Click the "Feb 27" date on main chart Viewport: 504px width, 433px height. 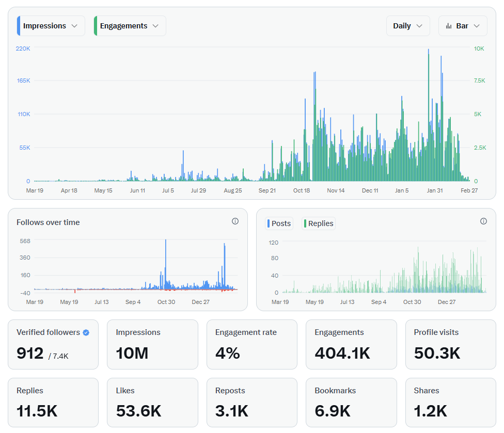pos(469,190)
